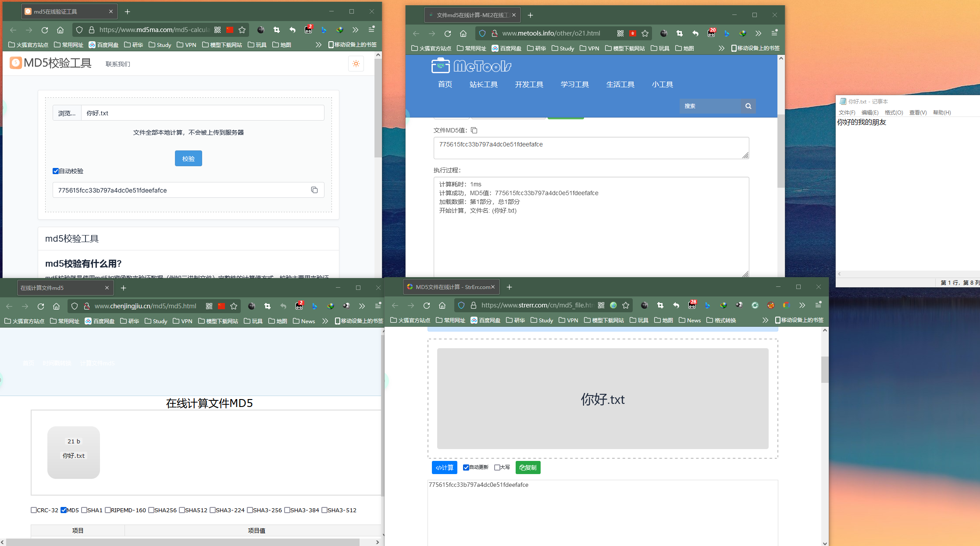980x546 pixels.
Task: Reload the chenjingjiu.cn page
Action: pos(41,306)
